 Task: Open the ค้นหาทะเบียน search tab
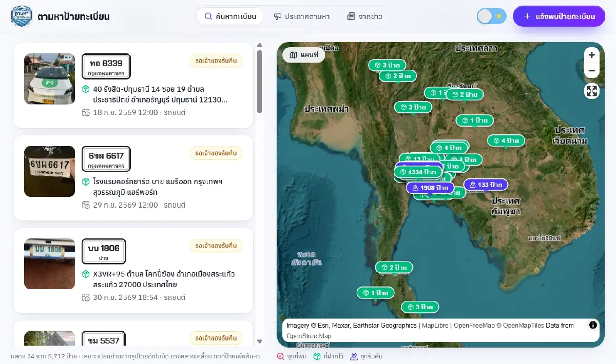(230, 16)
